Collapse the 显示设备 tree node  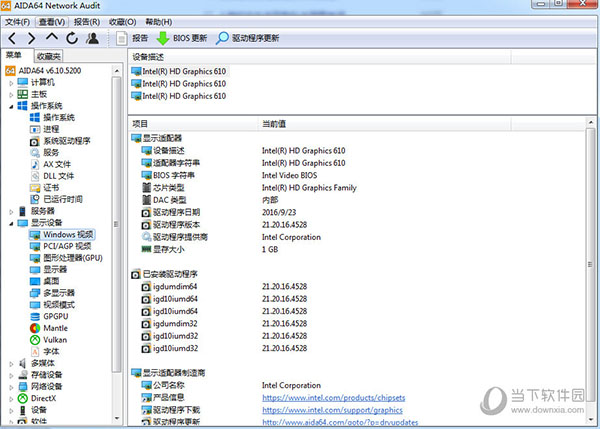11,223
